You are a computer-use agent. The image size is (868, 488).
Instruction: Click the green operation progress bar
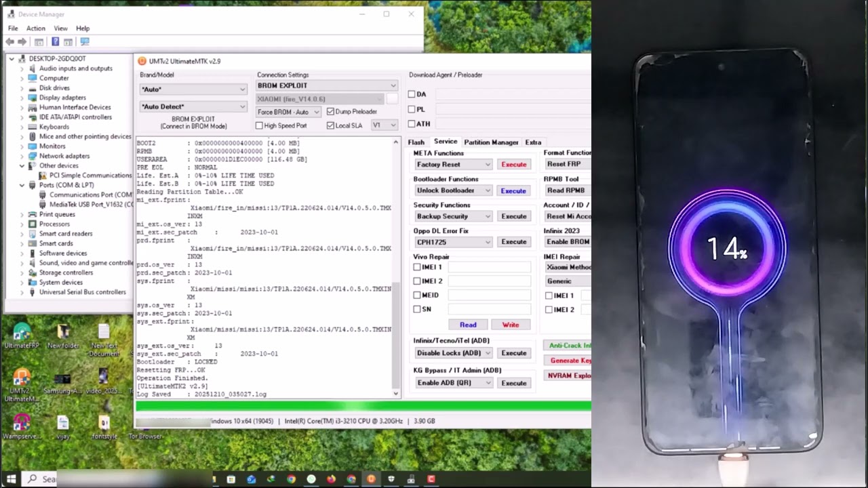pyautogui.click(x=363, y=406)
